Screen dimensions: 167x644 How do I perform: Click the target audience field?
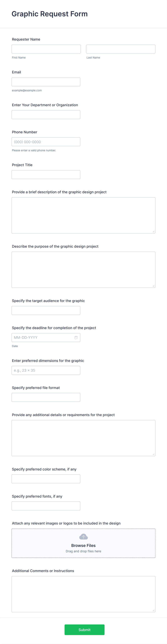46,310
